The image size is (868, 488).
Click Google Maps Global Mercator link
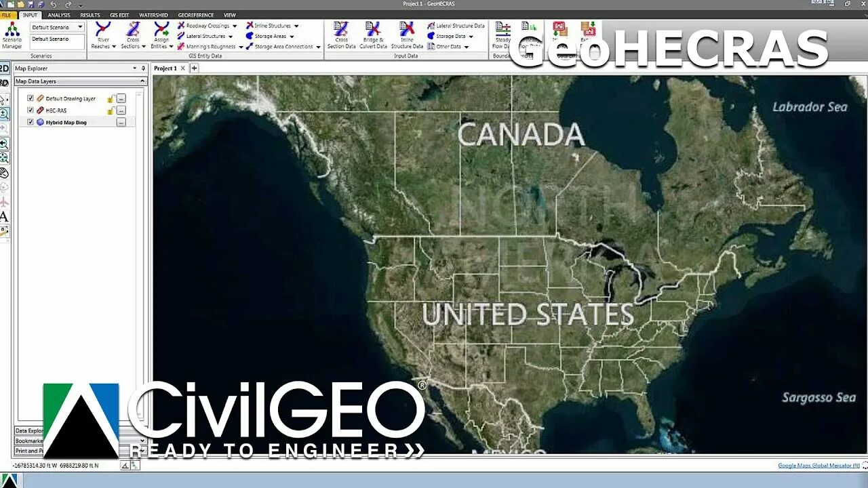pos(819,466)
